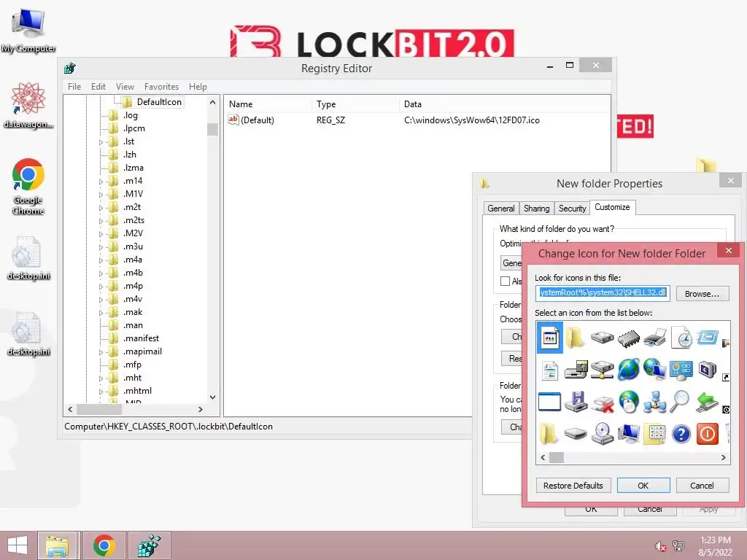Select the Control Panel icon in list
The width and height of the screenshot is (747, 560).
(681, 370)
